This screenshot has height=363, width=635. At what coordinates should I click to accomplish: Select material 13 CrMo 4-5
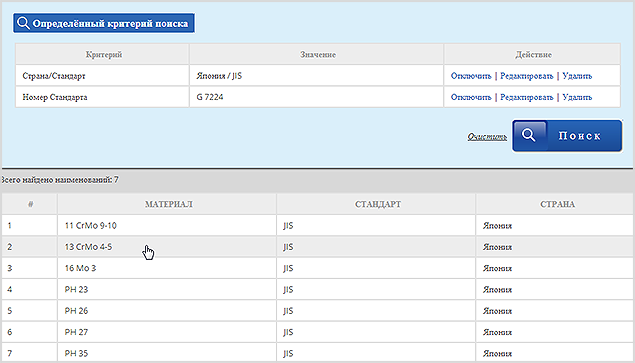coord(88,247)
